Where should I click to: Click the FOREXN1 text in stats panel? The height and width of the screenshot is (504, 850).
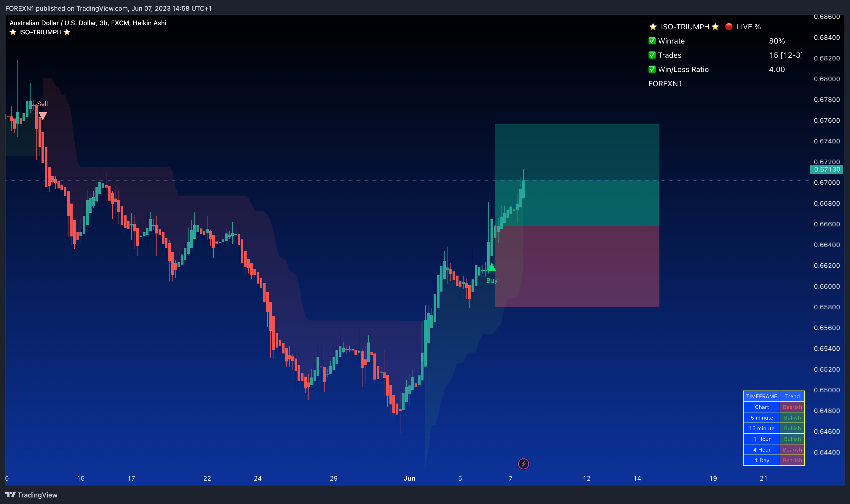point(665,84)
